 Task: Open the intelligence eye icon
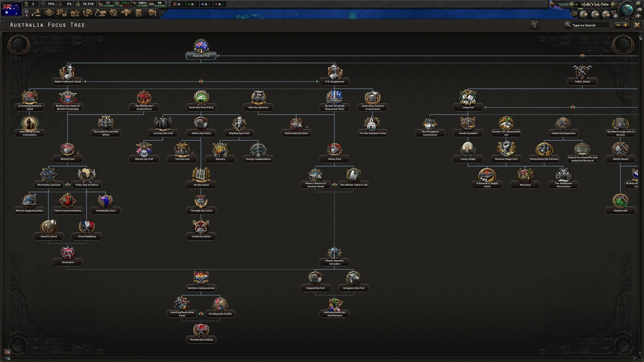tap(49, 13)
